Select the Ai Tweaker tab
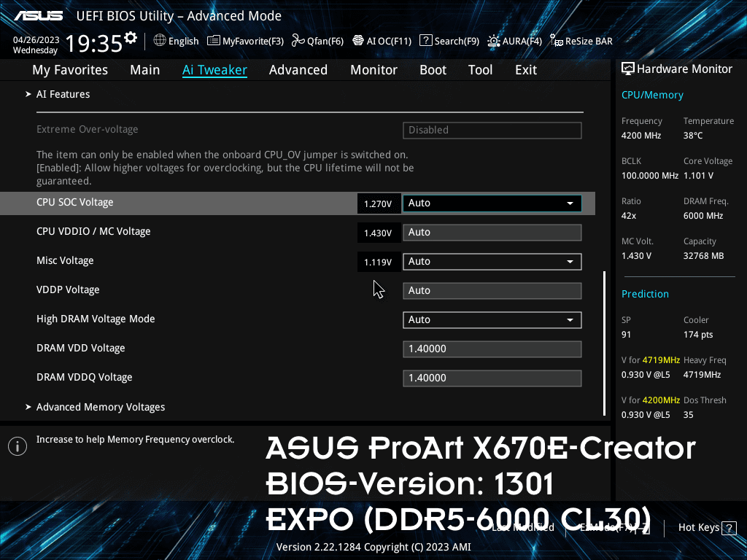 pyautogui.click(x=214, y=70)
